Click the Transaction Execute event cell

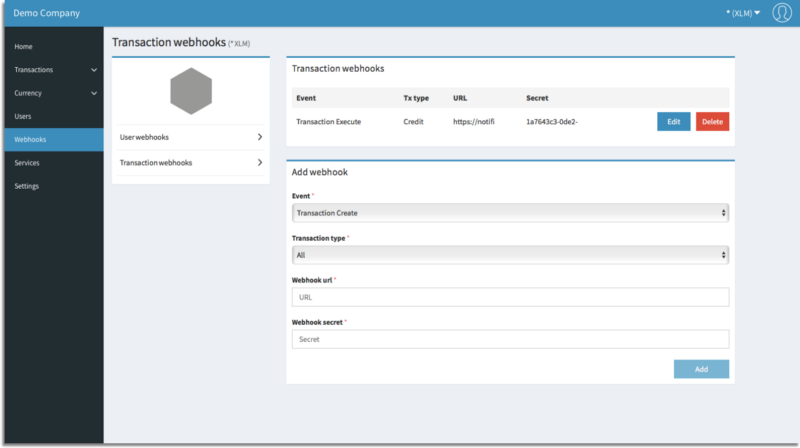click(329, 121)
